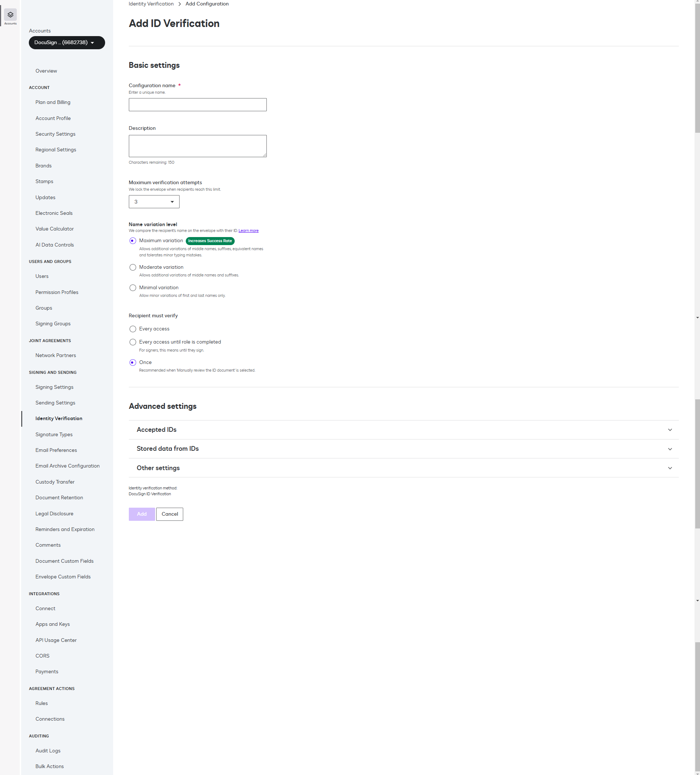The image size is (700, 775).
Task: Click the Cancel button
Action: [170, 514]
